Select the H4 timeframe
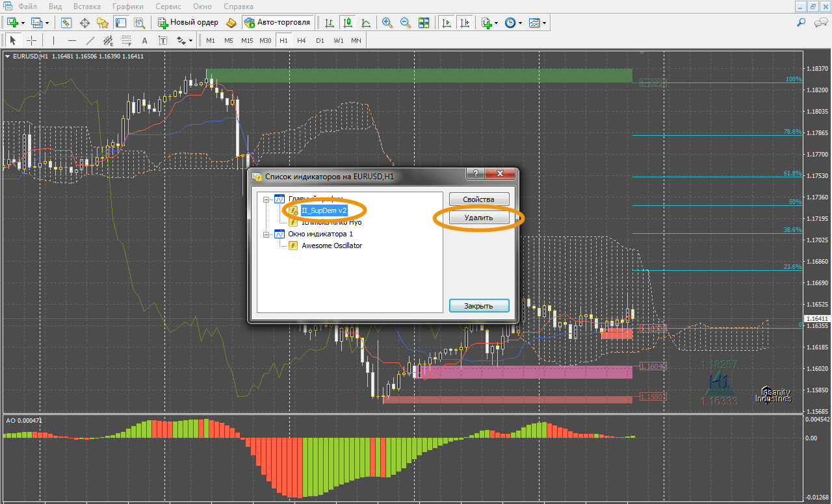Image resolution: width=832 pixels, height=504 pixels. click(302, 40)
